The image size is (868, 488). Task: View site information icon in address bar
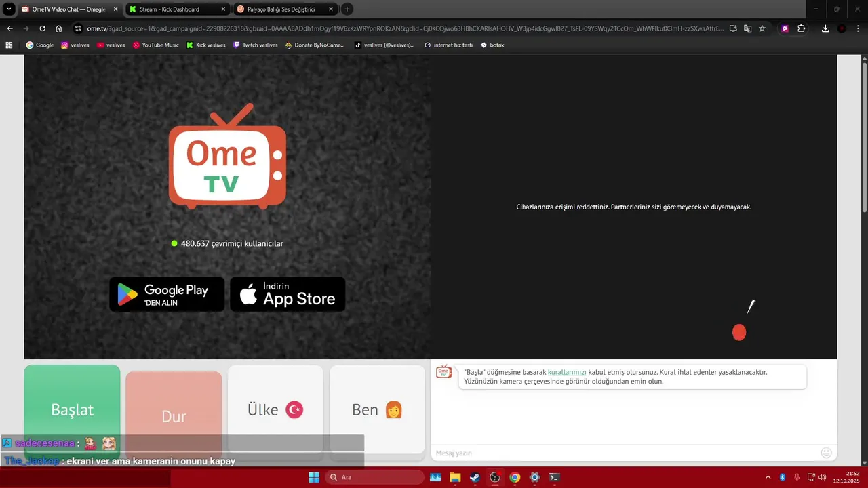[79, 28]
